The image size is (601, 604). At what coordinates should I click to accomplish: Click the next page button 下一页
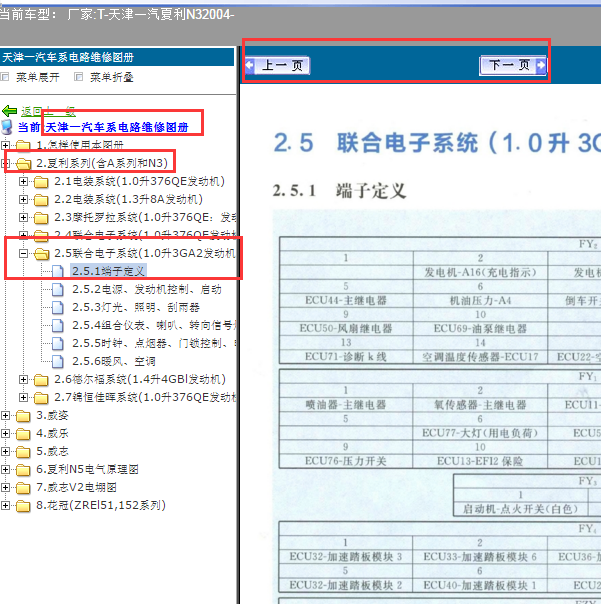click(513, 65)
